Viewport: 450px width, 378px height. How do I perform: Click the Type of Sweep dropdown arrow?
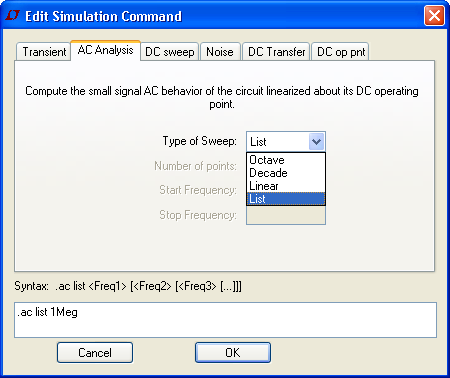[x=316, y=142]
